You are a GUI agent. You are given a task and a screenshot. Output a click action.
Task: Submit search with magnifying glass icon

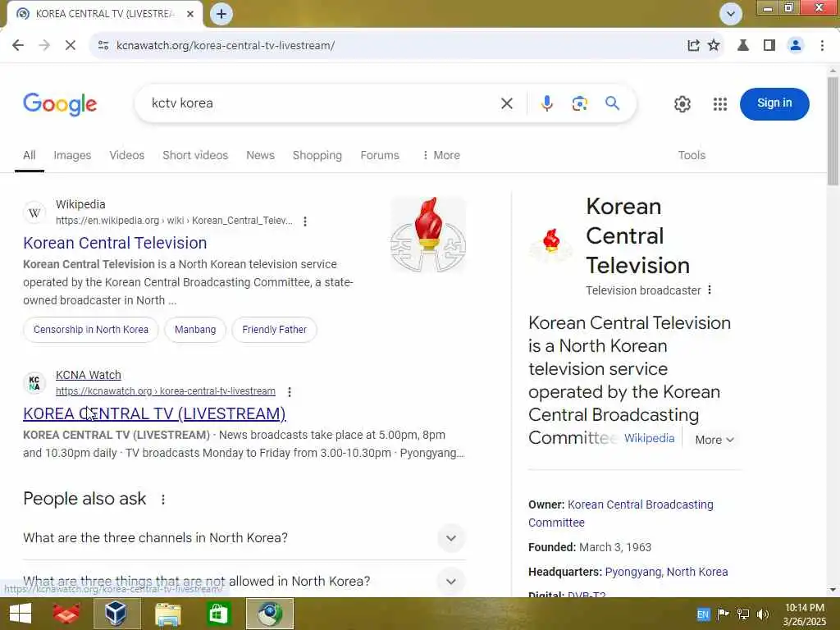click(612, 103)
